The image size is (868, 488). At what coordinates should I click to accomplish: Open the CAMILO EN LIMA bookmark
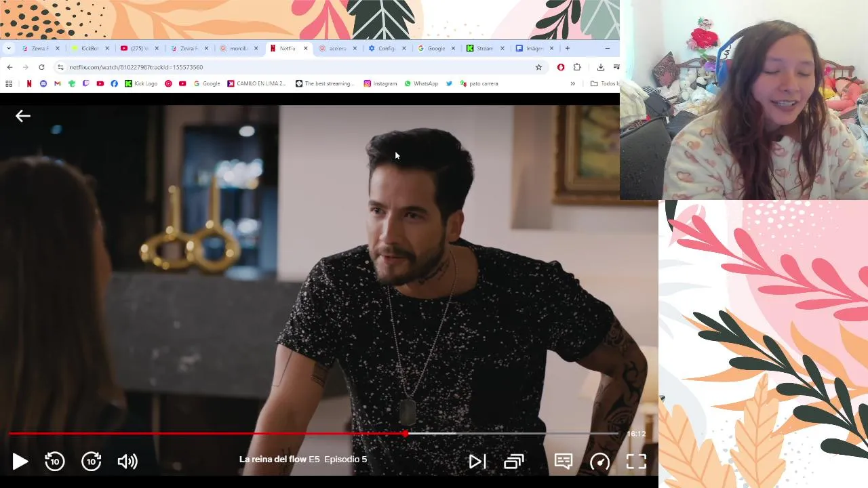coord(257,83)
